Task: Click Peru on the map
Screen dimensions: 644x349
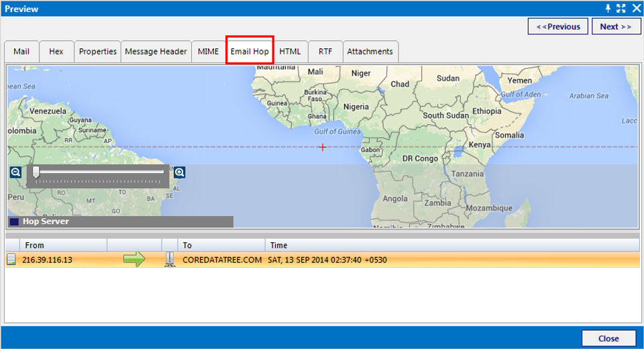Action: tap(16, 197)
